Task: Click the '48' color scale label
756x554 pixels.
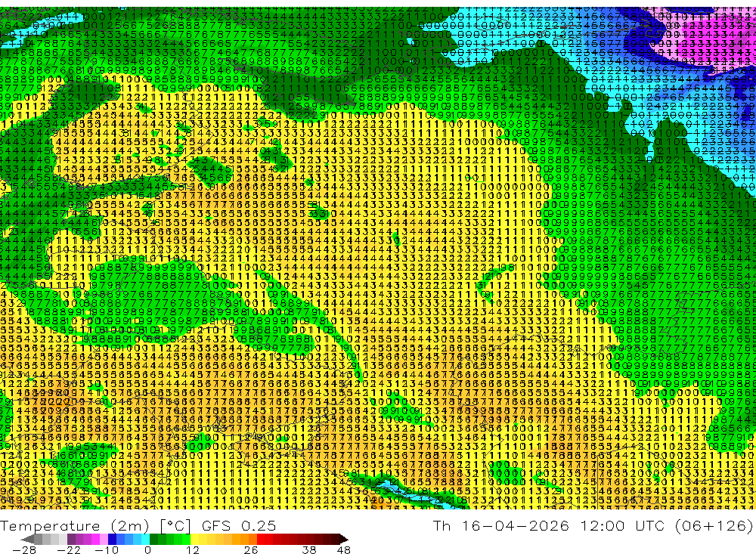Action: tap(343, 550)
